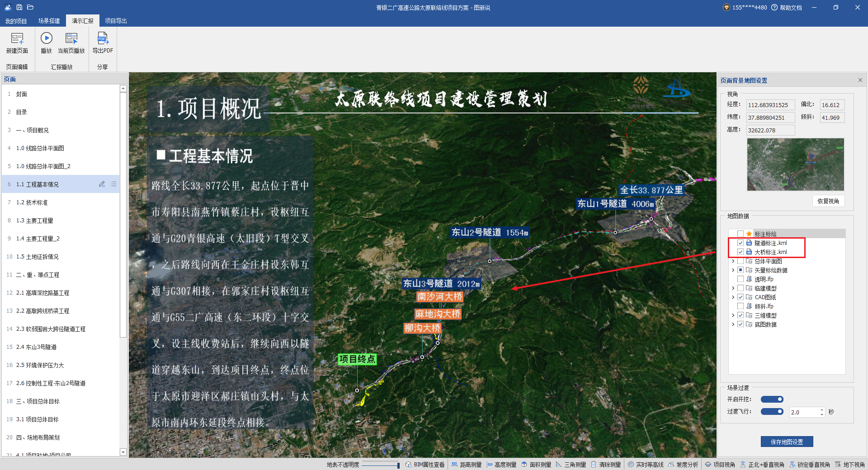Click the 恢复视角 button
Screen dimensions: 868x470
pyautogui.click(x=828, y=201)
